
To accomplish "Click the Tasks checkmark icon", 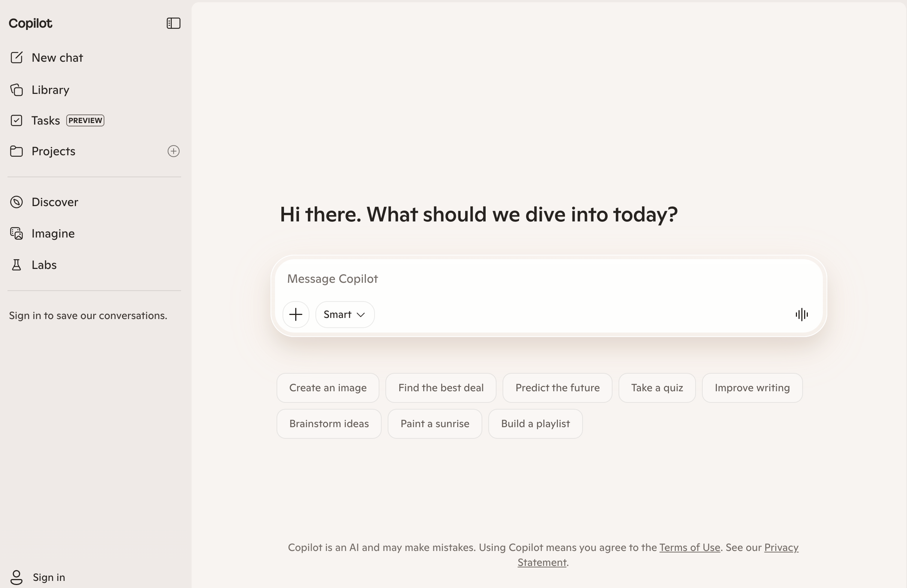I will 16,120.
